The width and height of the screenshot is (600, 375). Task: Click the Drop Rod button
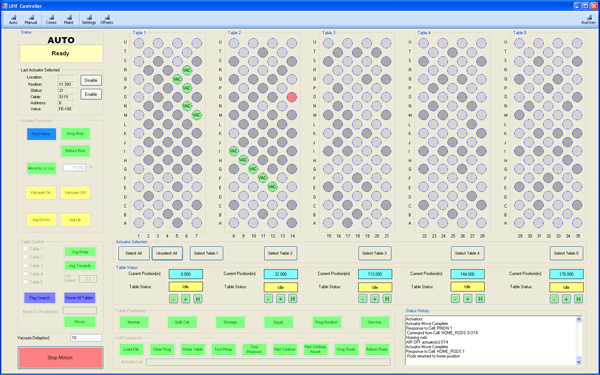[75, 134]
